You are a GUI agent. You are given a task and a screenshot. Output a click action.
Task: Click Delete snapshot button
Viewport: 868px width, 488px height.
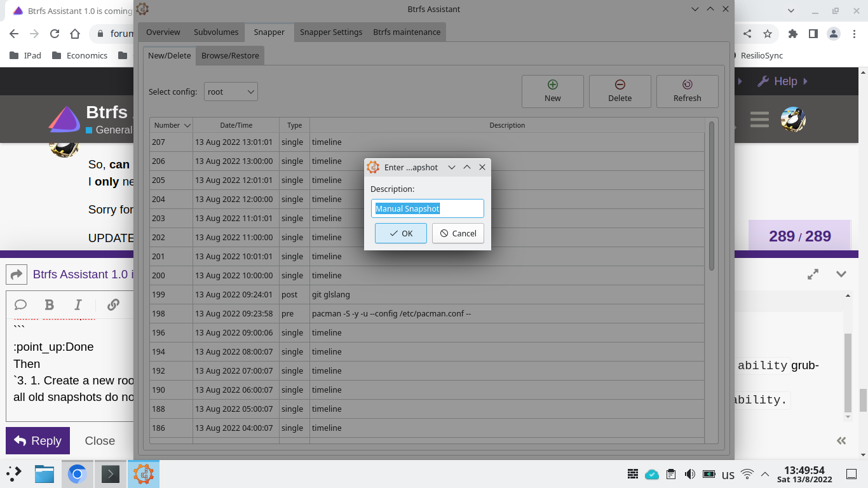(620, 91)
